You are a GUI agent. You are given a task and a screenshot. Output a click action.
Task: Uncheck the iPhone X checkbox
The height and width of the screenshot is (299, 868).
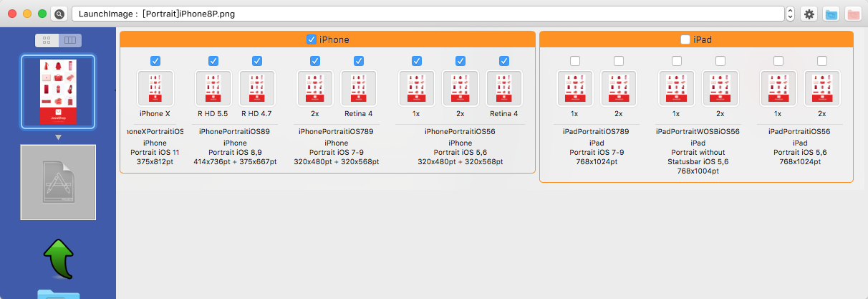(155, 61)
